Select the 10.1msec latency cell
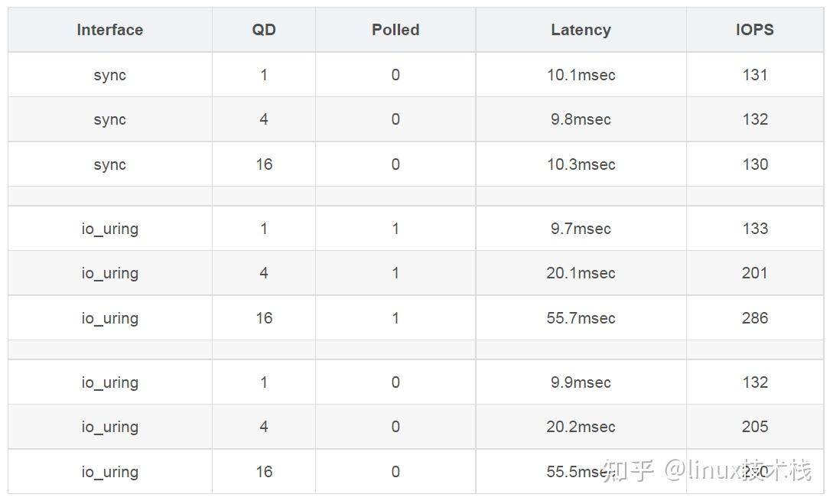 click(581, 75)
